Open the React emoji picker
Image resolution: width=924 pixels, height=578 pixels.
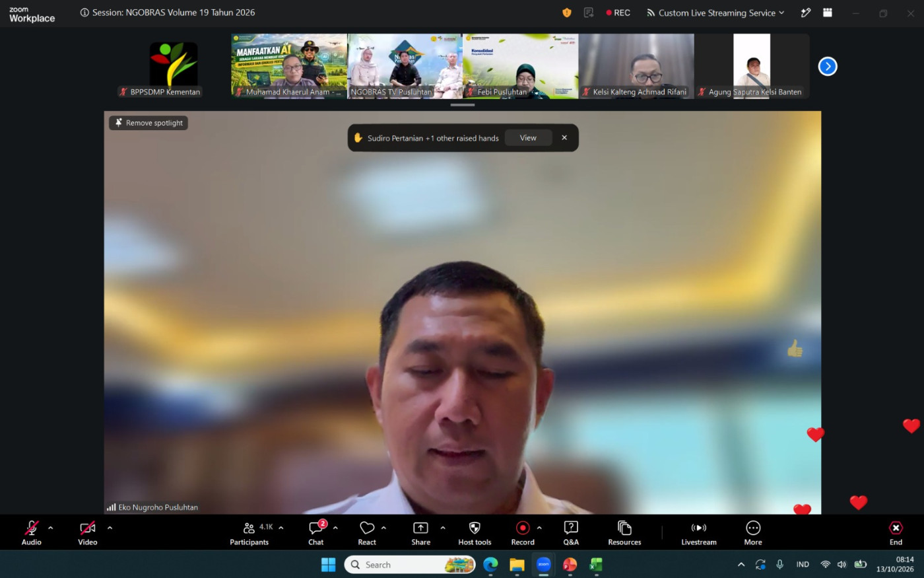367,533
